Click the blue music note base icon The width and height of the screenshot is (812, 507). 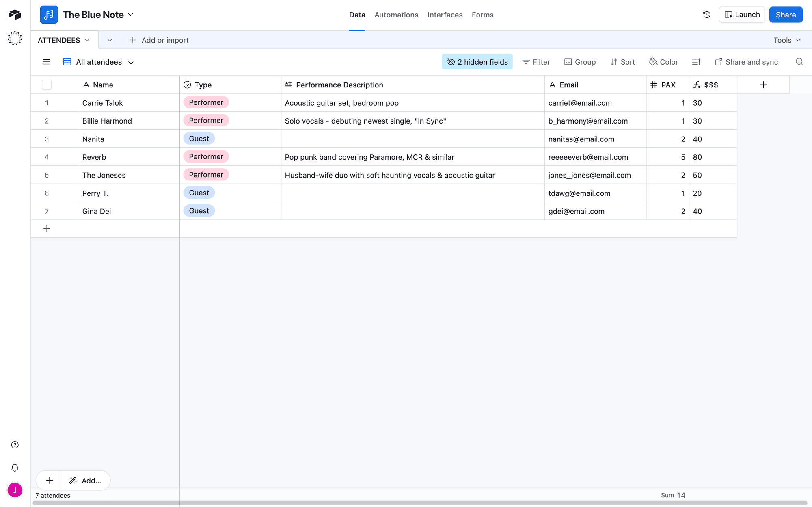(x=49, y=15)
